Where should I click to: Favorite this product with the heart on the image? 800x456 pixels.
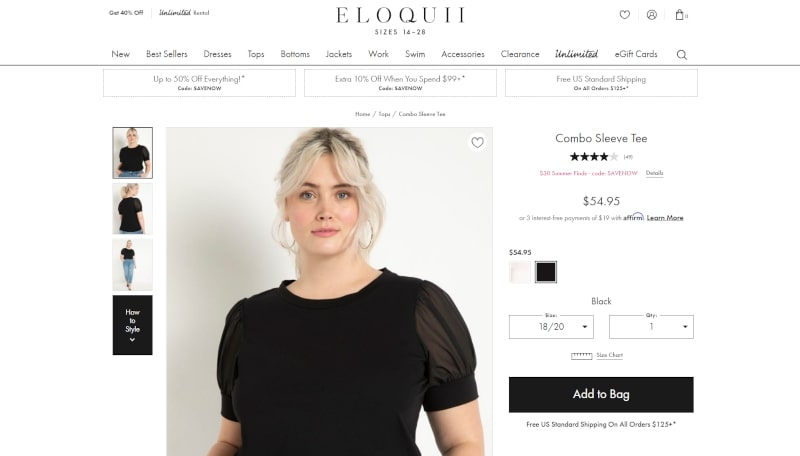point(477,142)
